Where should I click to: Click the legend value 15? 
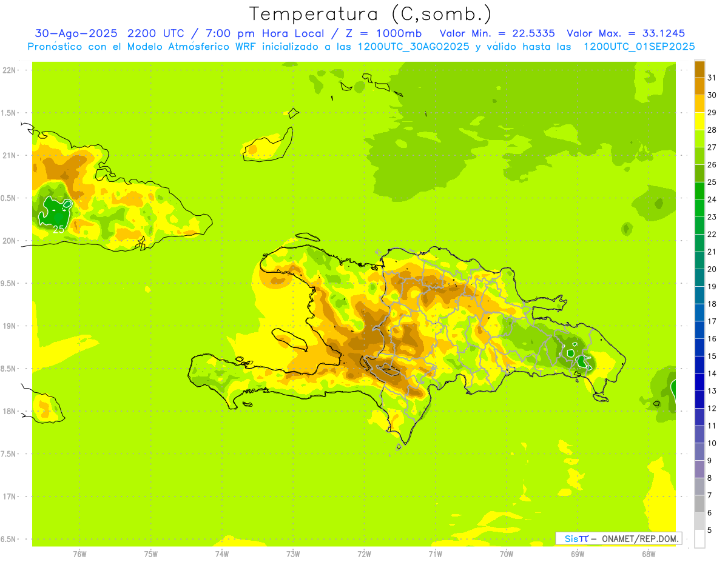coord(712,356)
